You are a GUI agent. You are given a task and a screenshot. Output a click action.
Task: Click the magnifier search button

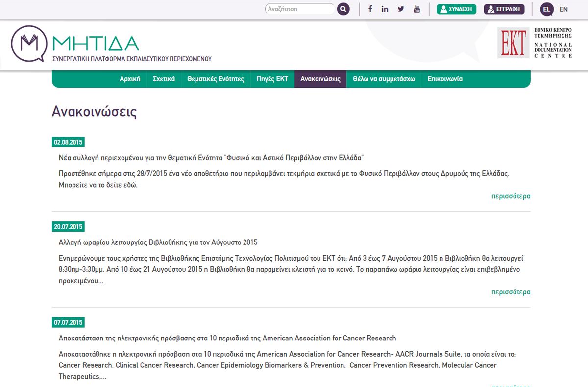[x=343, y=9]
